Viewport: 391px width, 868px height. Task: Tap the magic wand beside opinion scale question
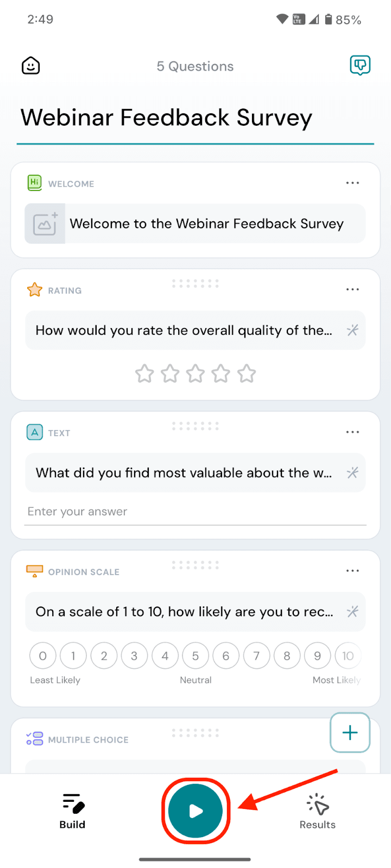[x=352, y=612]
